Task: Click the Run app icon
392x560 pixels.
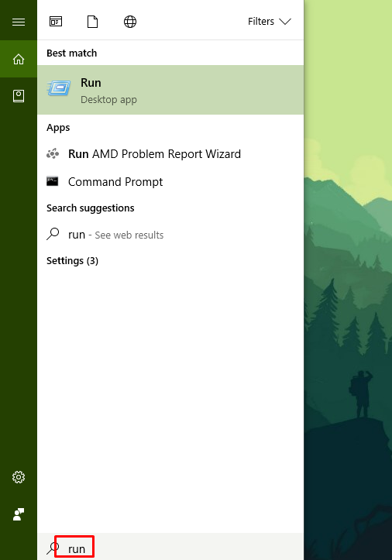Action: (x=59, y=88)
